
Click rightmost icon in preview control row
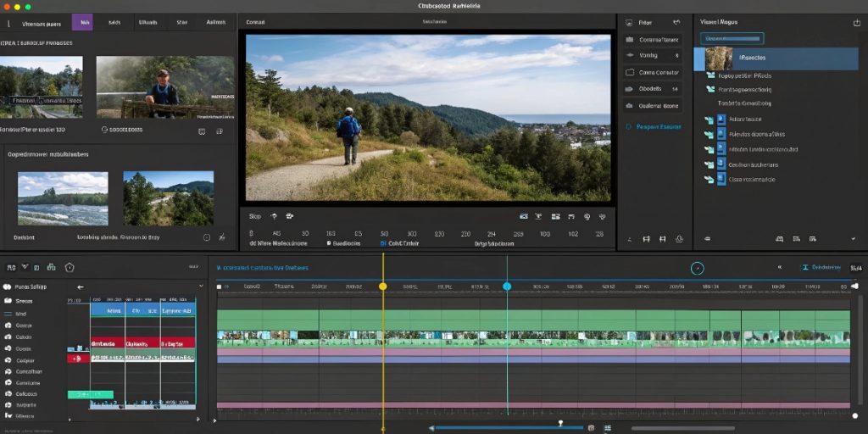point(603,216)
